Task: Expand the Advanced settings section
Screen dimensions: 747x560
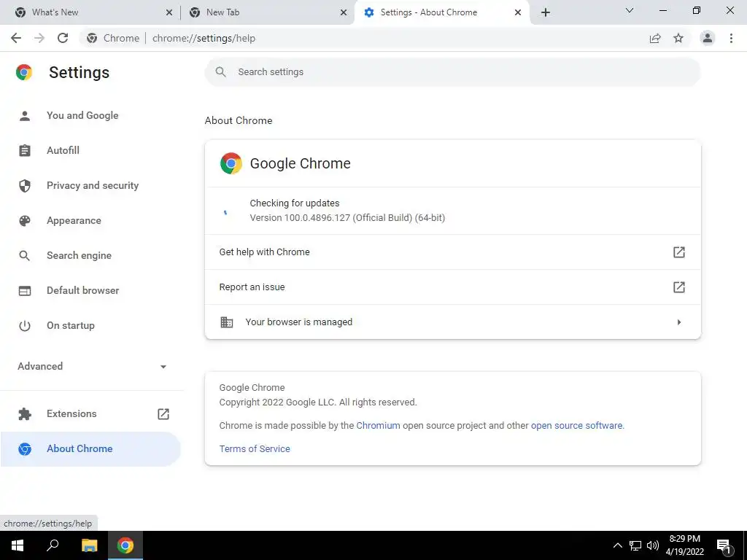Action: point(92,366)
